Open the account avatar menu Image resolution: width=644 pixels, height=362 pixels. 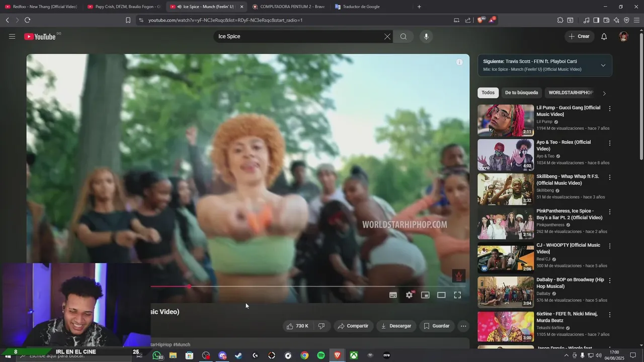pos(624,36)
